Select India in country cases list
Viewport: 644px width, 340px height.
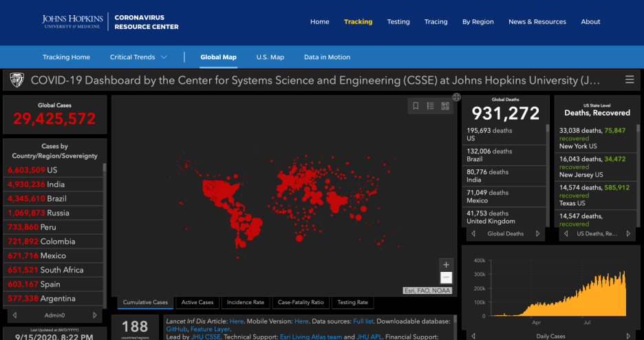coord(53,184)
